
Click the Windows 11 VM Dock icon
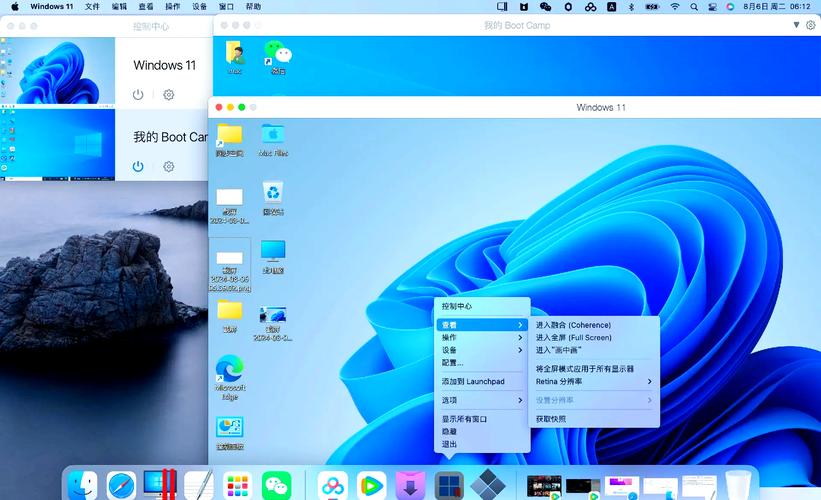point(449,485)
